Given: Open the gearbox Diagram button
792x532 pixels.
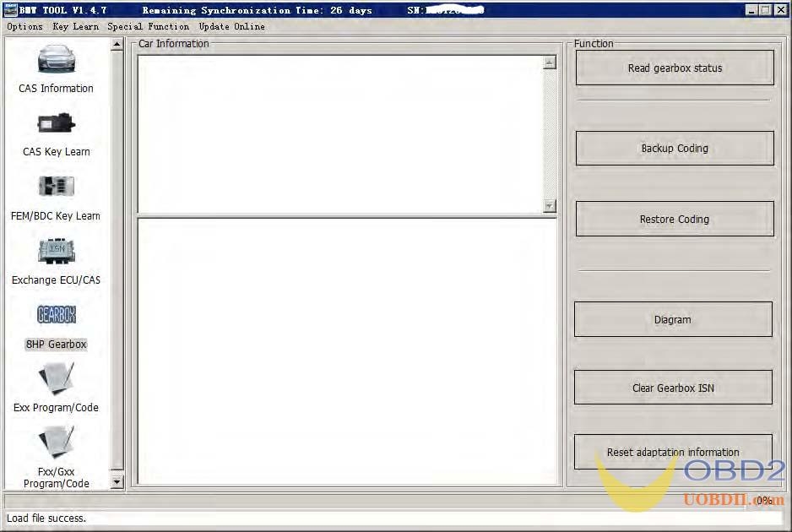Looking at the screenshot, I should (x=673, y=319).
